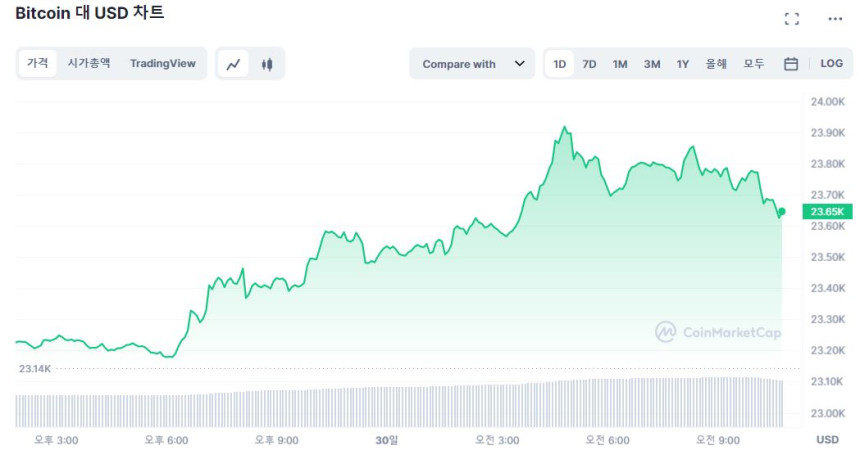
Task: Select the 가격 tab
Action: (38, 63)
